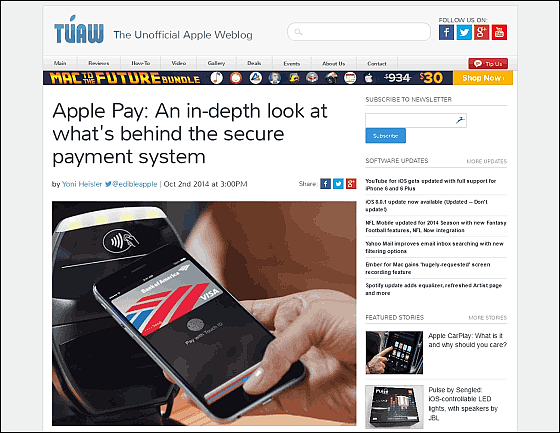Click Shop Now on bundle banner
Viewport: 560px width, 433px height.
point(483,78)
